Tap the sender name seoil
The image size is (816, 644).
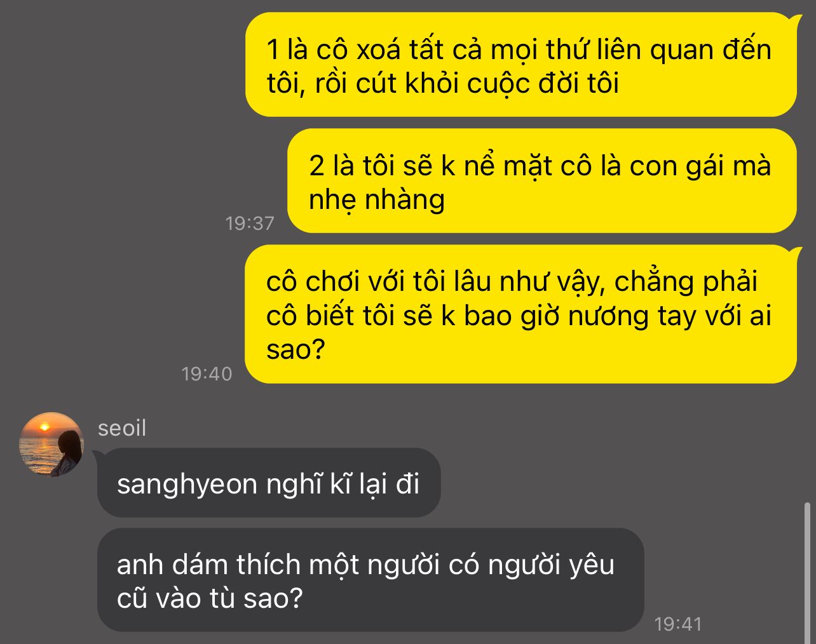coord(122,428)
